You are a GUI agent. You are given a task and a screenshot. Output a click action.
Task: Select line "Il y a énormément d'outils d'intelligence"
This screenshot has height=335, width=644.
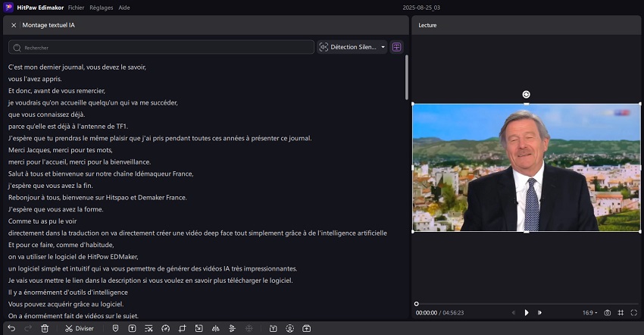(68, 293)
